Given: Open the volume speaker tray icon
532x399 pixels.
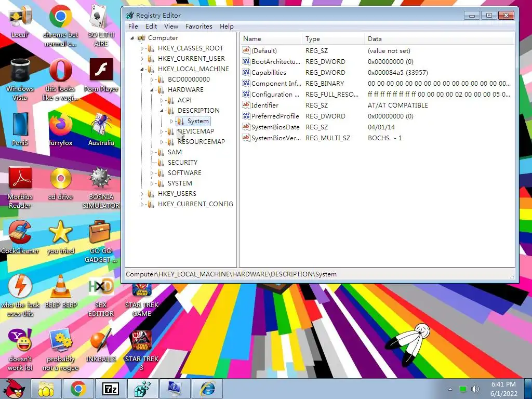Looking at the screenshot, I should click(475, 389).
